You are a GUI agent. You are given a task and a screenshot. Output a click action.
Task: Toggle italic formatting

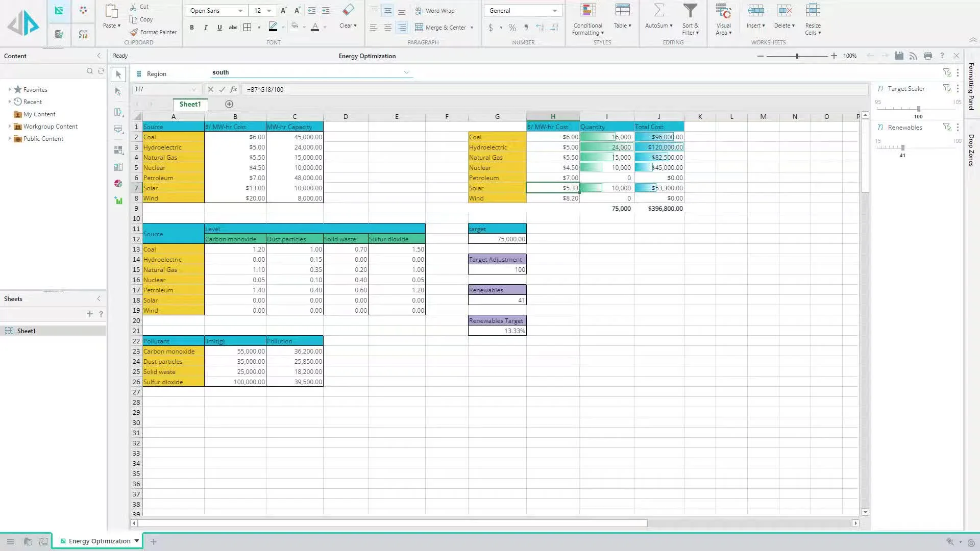coord(206,28)
